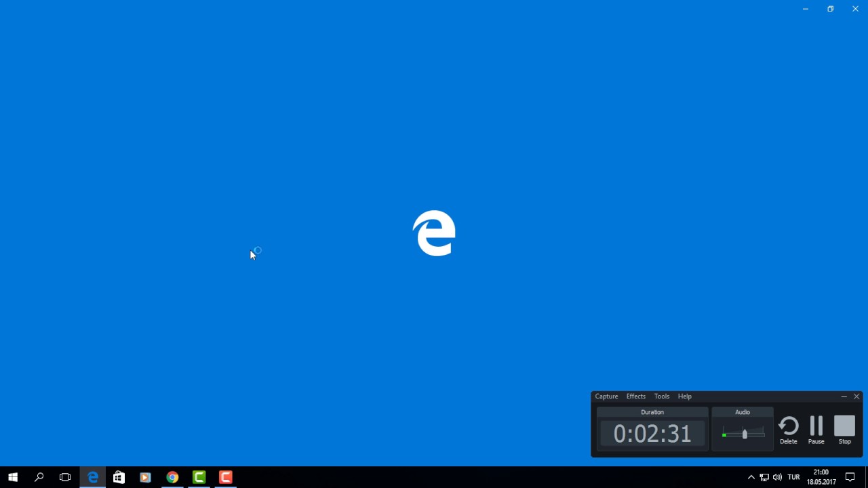Open taskbar search magnifier
This screenshot has height=488, width=868.
click(39, 477)
